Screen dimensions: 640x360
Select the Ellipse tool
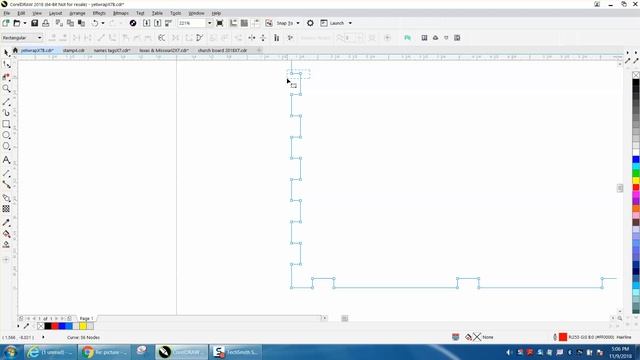click(6, 135)
